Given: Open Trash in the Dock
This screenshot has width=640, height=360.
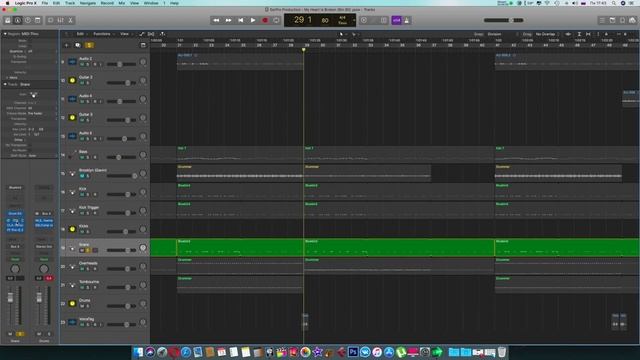Looking at the screenshot, I should 502,352.
